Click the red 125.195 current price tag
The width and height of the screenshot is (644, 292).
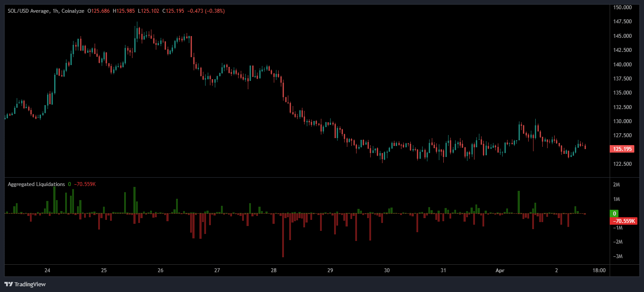coord(622,149)
